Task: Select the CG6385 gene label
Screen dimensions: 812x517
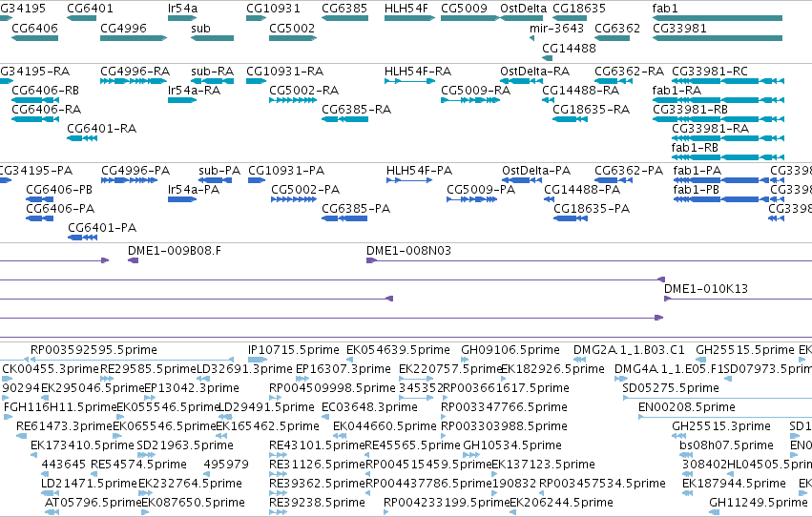Action: coord(344,9)
